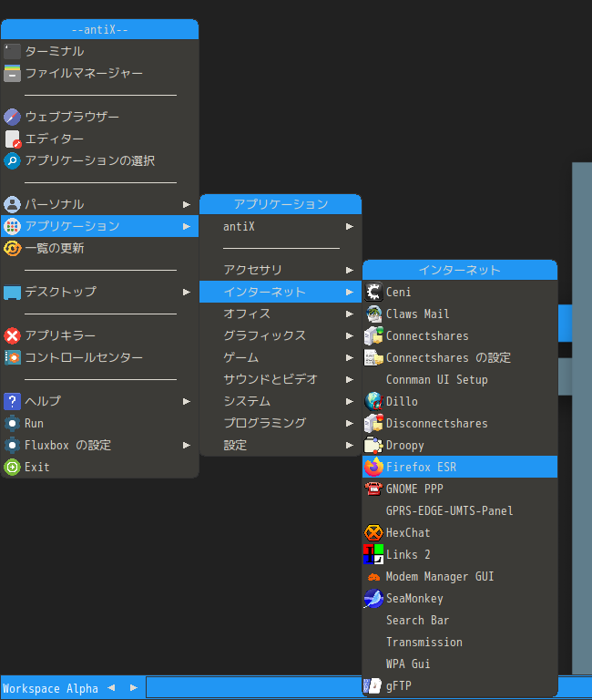This screenshot has height=700, width=592.
Task: Click the --antiX-- menu title
Action: pos(99,29)
